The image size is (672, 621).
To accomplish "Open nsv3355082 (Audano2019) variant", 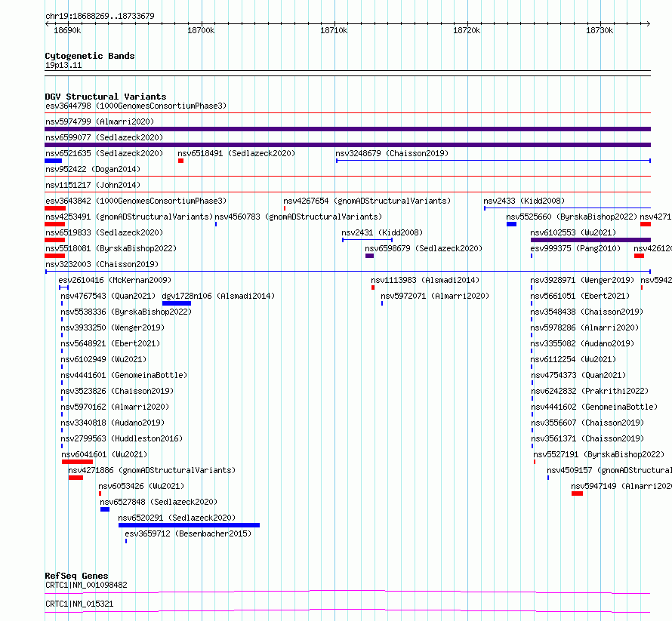I will coord(582,343).
